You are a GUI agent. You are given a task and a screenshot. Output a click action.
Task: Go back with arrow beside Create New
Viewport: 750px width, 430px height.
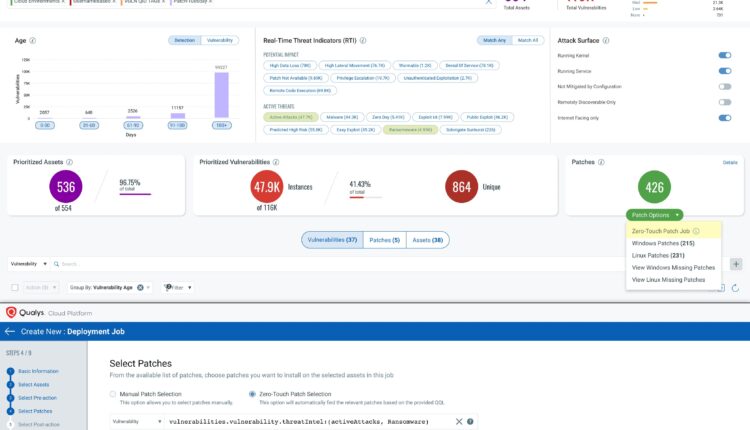pos(10,331)
